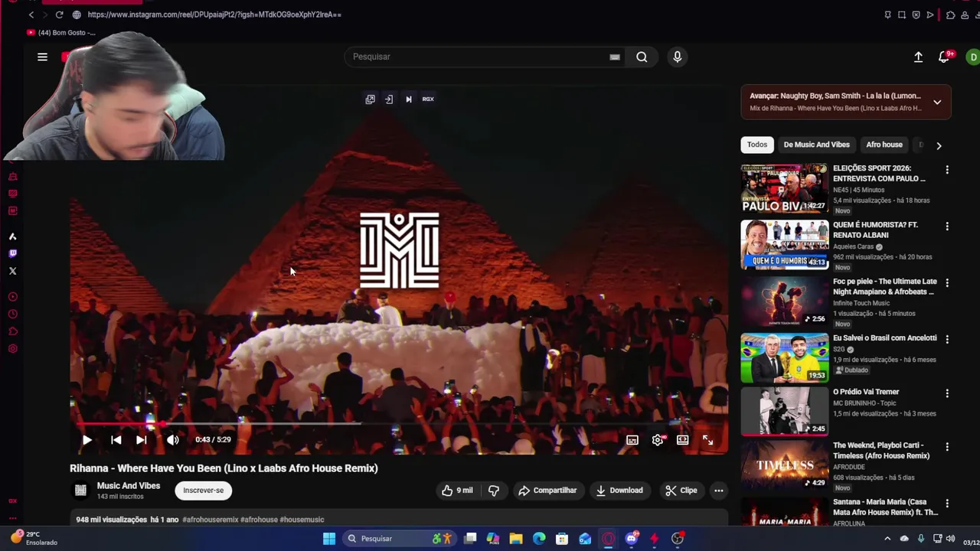Click the browser address bar URL
The image size is (980, 551).
click(x=214, y=15)
